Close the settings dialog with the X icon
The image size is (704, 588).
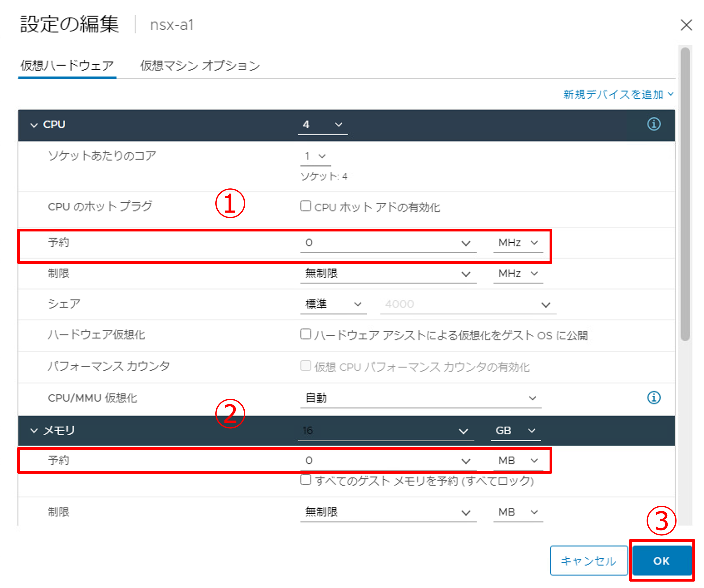click(x=686, y=25)
